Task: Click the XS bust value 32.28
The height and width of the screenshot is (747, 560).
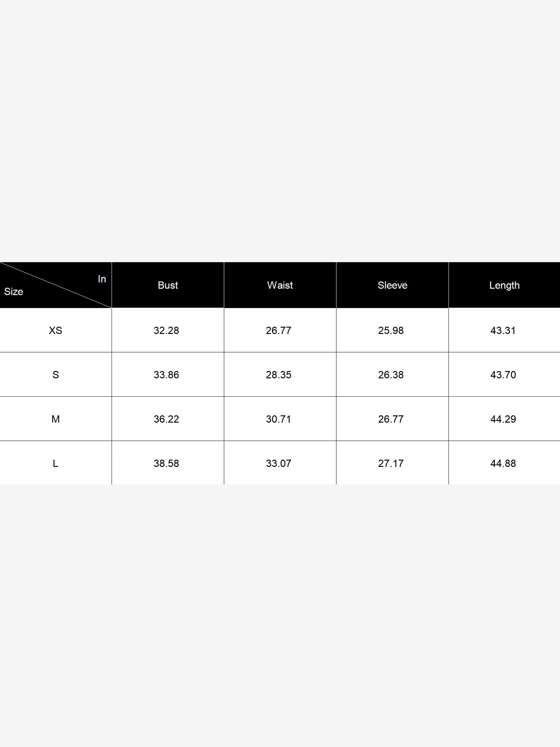Action: click(x=167, y=331)
